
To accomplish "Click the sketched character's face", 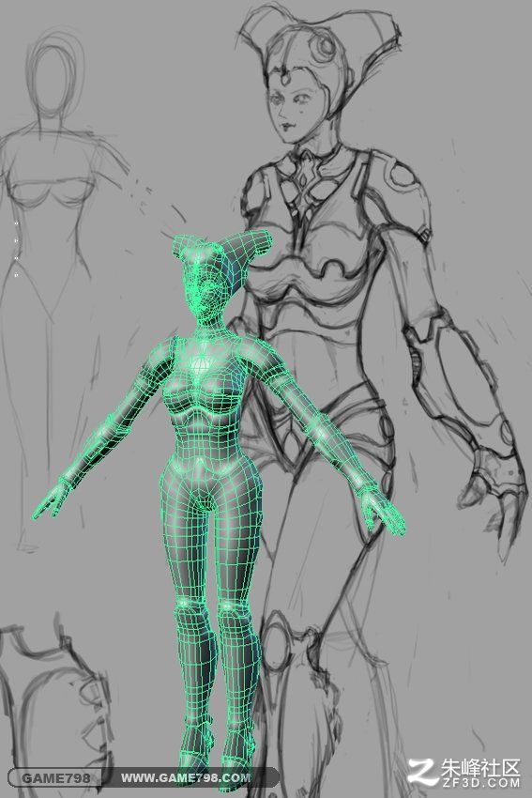I will point(294,108).
